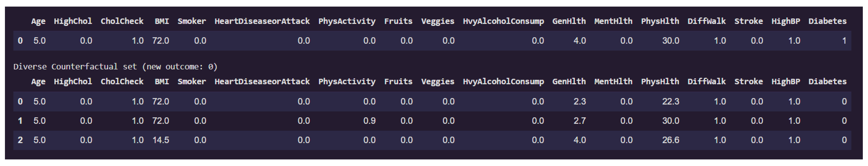This screenshot has height=166, width=868.
Task: Select the PhysActivity value 0.9 cell
Action: tap(369, 121)
